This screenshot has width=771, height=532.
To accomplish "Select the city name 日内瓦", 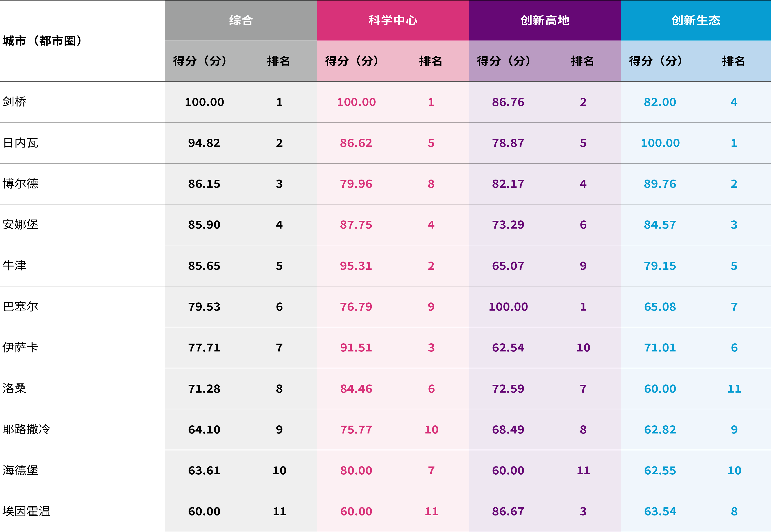I will [x=20, y=143].
